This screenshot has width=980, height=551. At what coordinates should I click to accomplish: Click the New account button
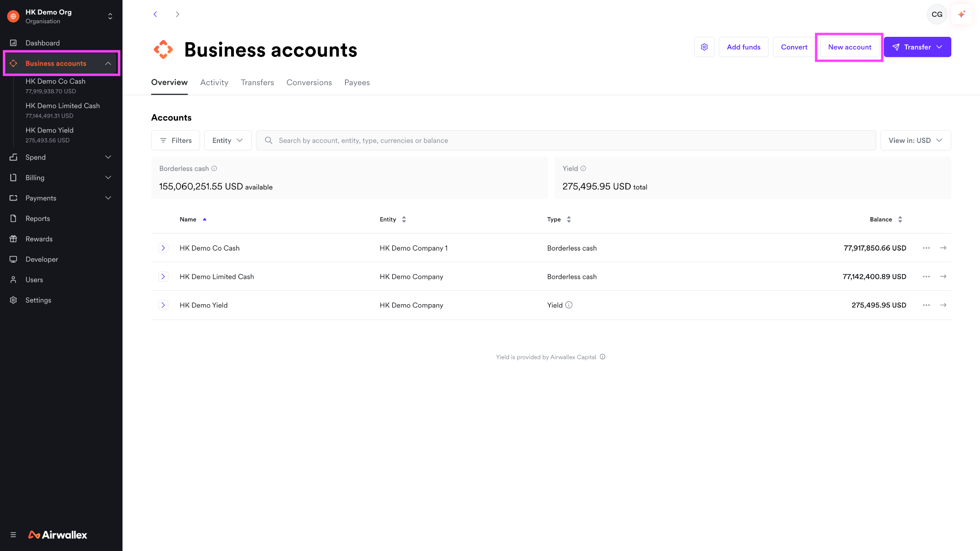pos(850,47)
